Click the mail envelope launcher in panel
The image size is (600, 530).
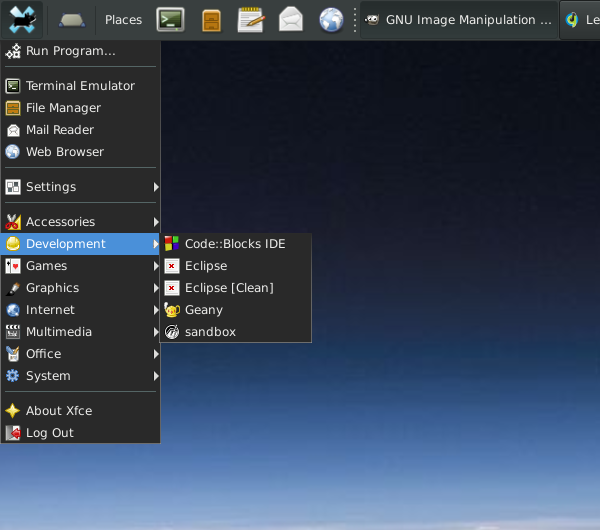[x=291, y=19]
